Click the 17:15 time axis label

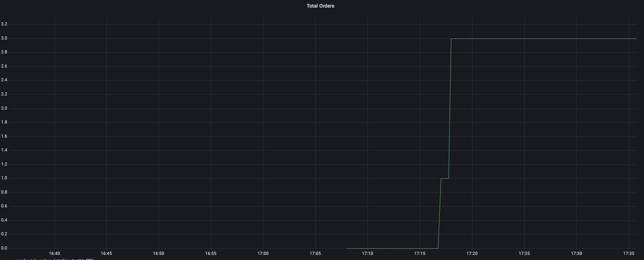[x=420, y=253]
